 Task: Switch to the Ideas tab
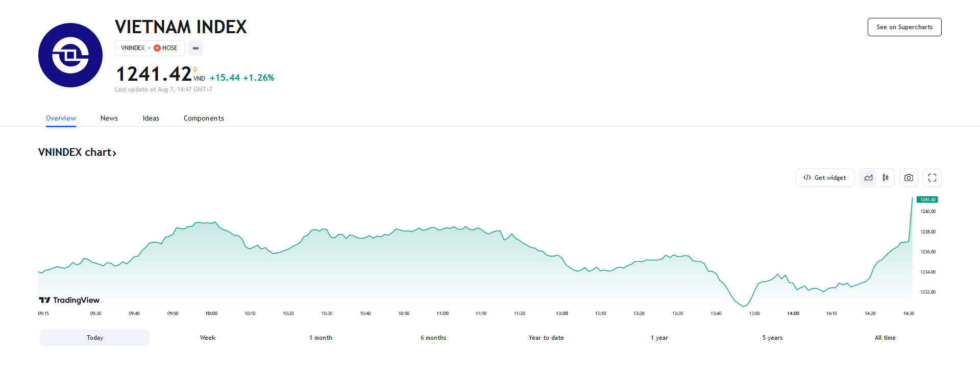[x=151, y=118]
